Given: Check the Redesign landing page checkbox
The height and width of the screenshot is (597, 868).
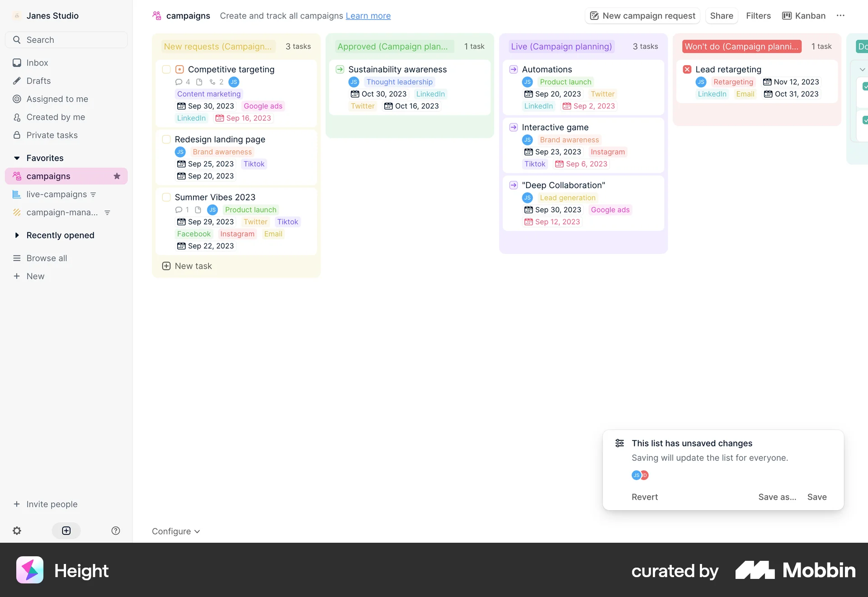Looking at the screenshot, I should point(166,139).
